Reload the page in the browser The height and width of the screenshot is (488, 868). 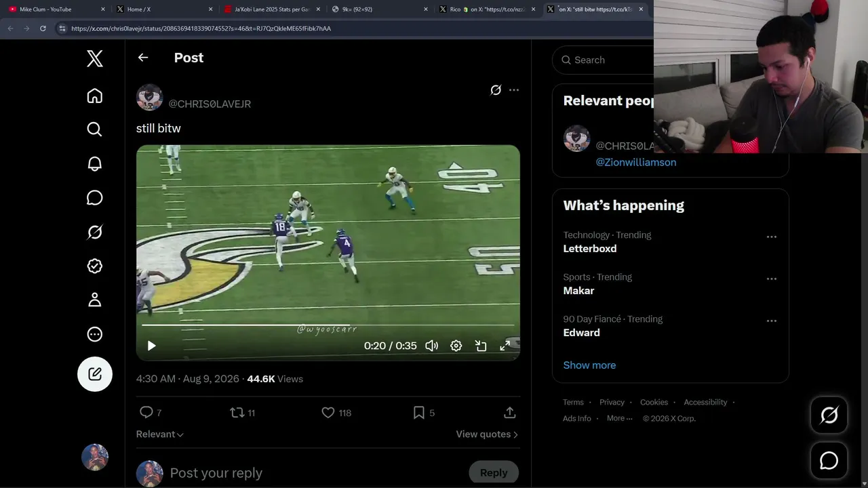point(43,28)
